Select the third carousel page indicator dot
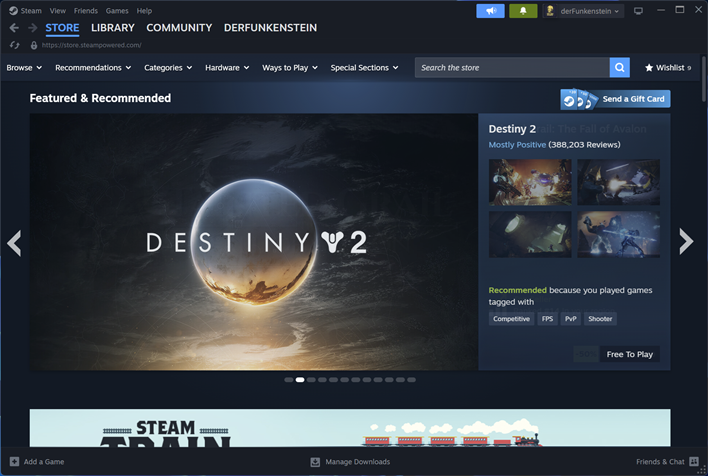This screenshot has height=476, width=708. click(x=311, y=380)
